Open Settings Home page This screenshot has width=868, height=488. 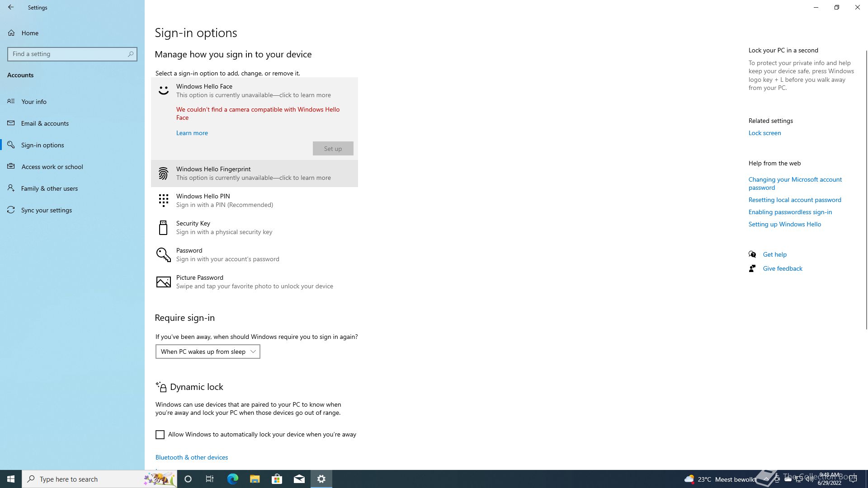tap(72, 33)
